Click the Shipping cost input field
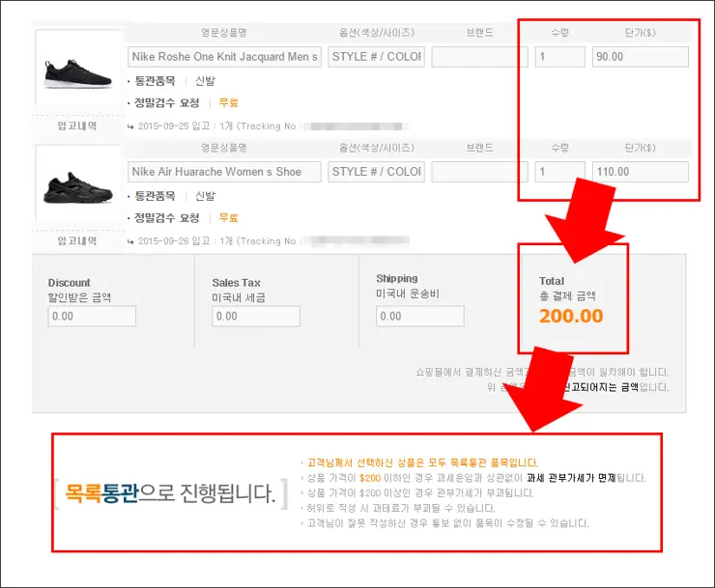715x588 pixels. pos(419,316)
